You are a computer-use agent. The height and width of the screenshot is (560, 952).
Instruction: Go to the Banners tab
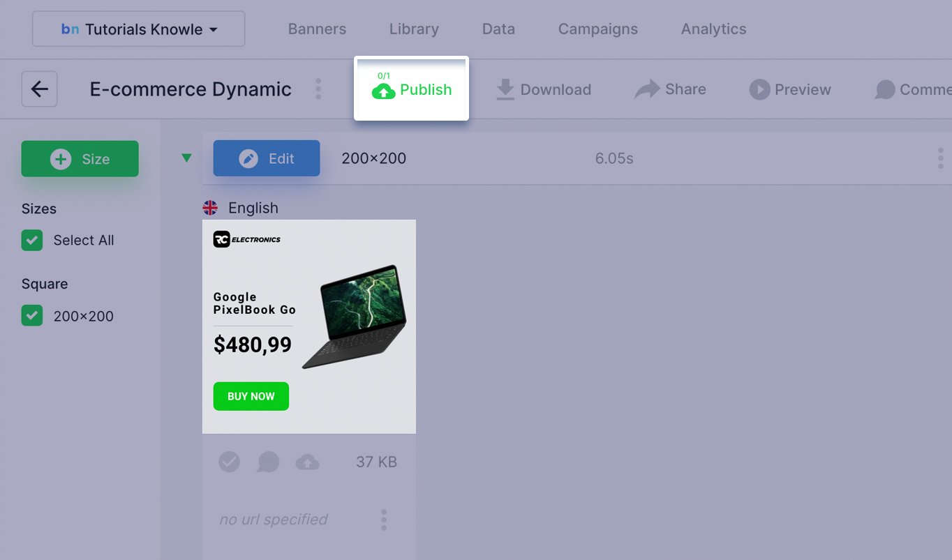[317, 29]
